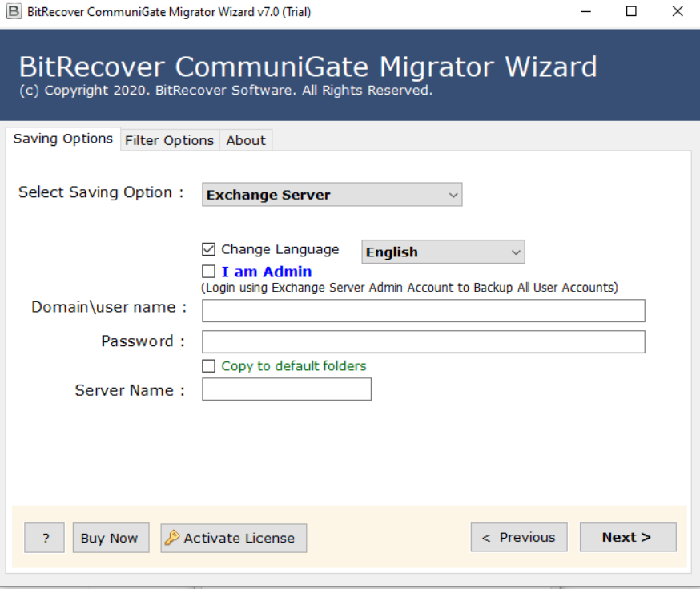Click the Buy Now button
Image resolution: width=700 pixels, height=589 pixels.
coord(109,538)
